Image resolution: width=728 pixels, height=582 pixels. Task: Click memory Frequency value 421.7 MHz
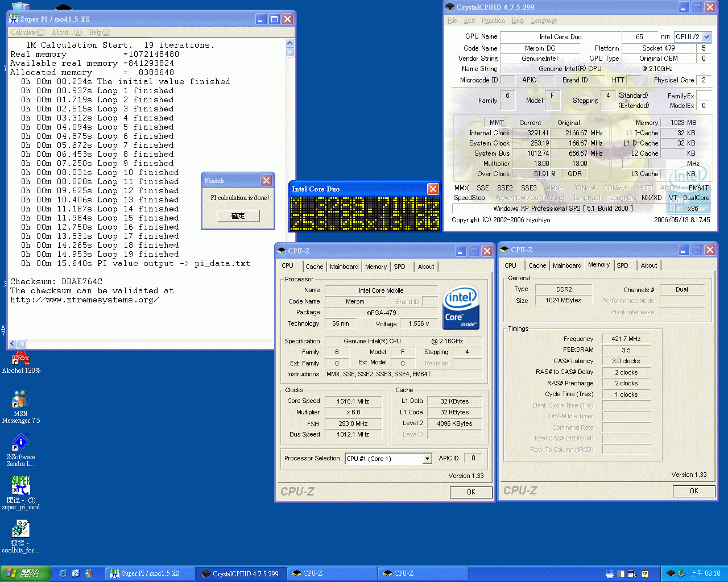pos(626,339)
